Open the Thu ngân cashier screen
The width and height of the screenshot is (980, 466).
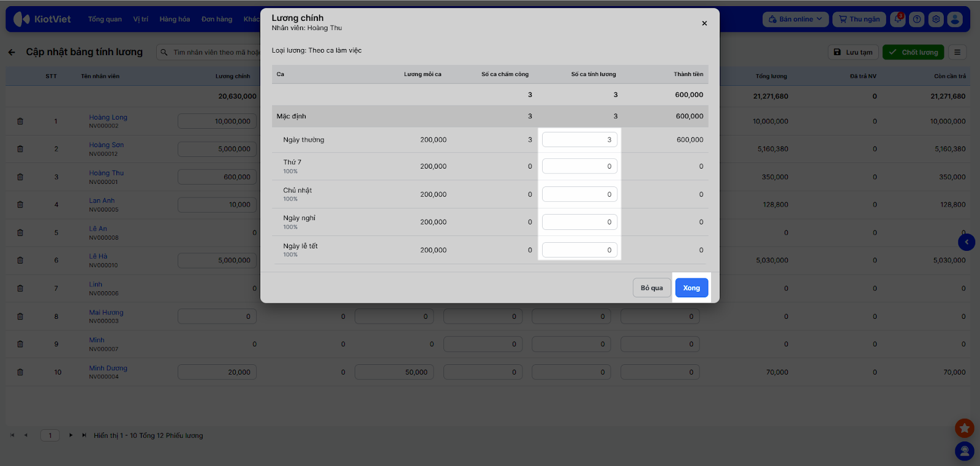(x=859, y=19)
